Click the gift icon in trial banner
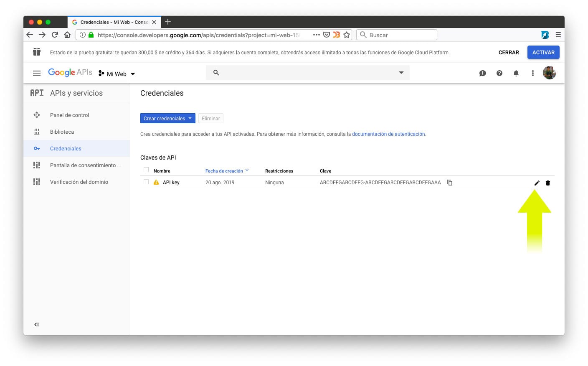 (37, 52)
